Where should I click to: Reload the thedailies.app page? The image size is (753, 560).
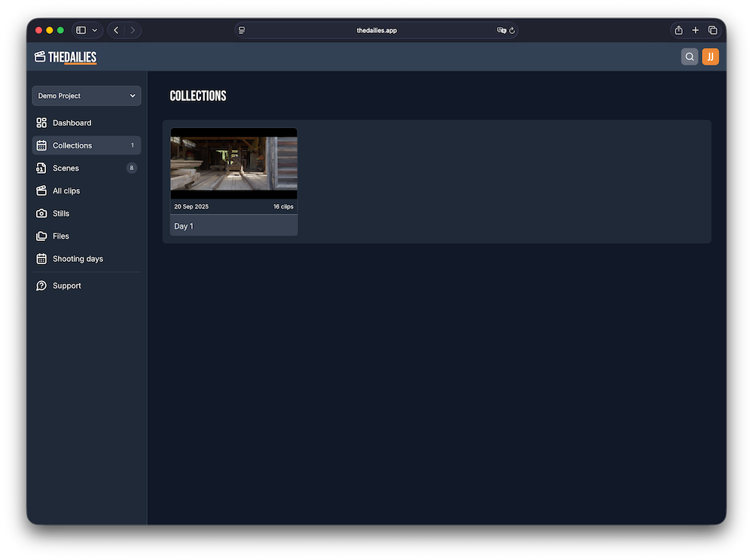tap(512, 30)
